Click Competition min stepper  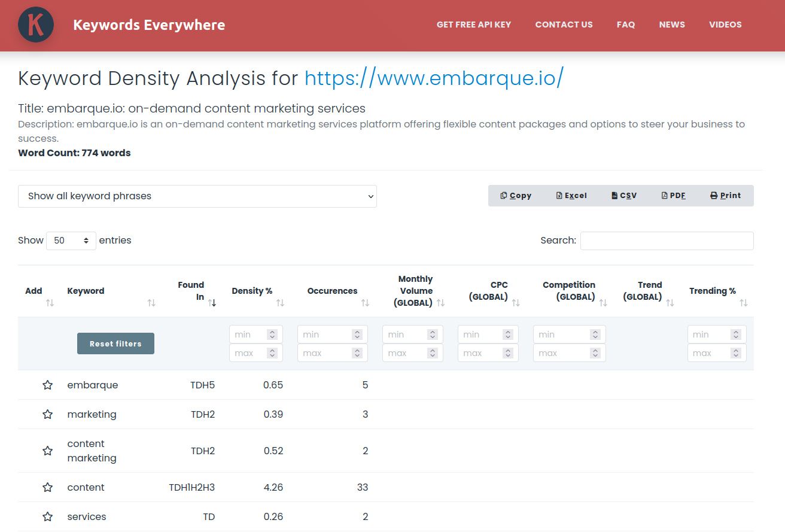(x=595, y=335)
